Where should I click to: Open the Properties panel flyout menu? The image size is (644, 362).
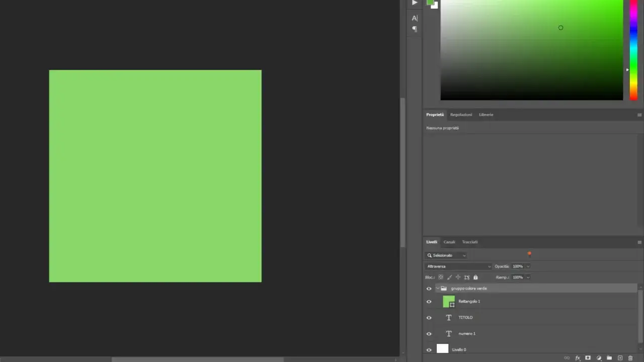point(639,115)
